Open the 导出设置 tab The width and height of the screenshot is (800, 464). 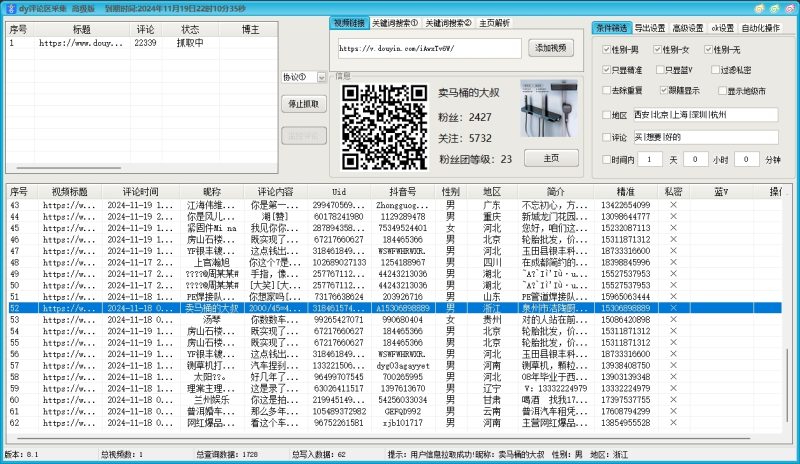(649, 28)
